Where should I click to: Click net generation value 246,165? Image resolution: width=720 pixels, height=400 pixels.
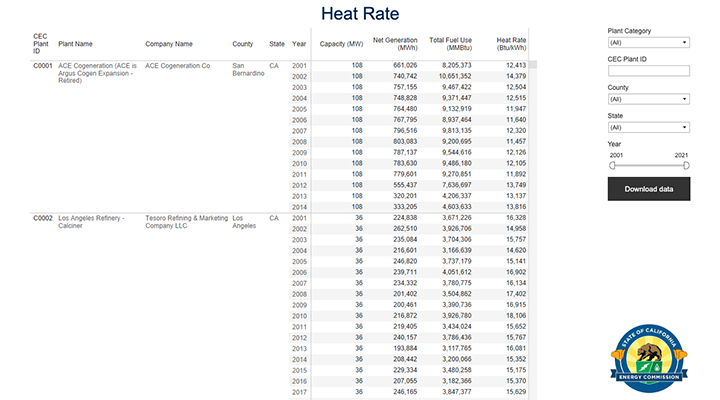coord(405,392)
